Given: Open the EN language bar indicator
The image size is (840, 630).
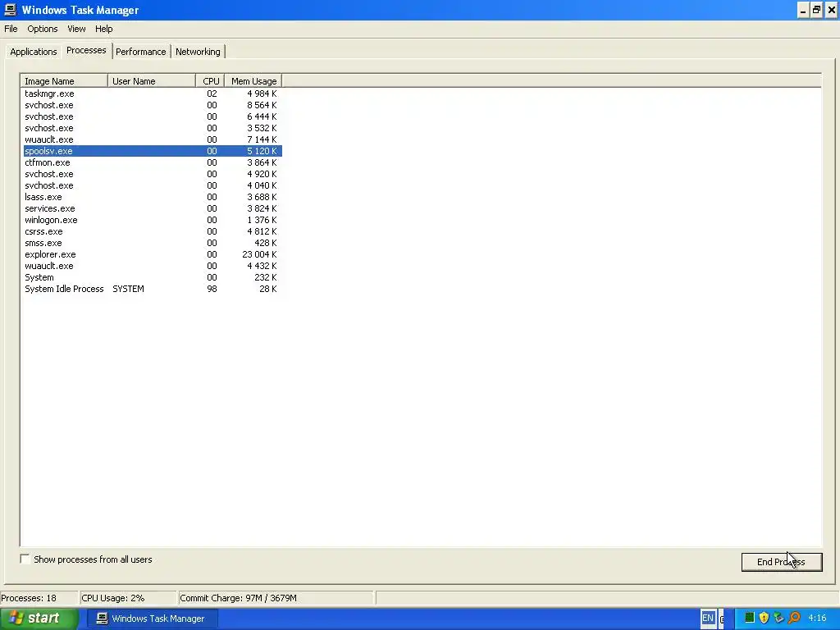Looking at the screenshot, I should [708, 618].
